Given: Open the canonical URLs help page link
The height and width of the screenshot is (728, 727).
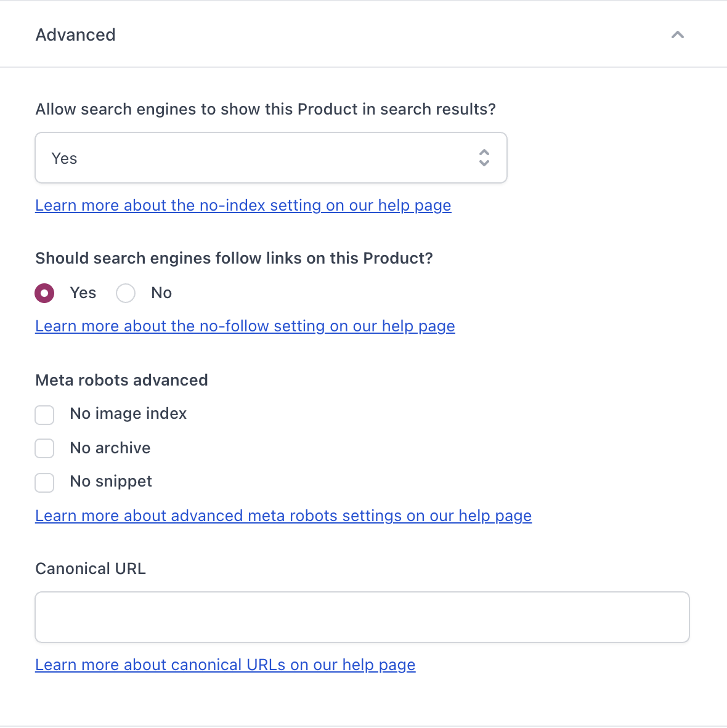Looking at the screenshot, I should click(x=225, y=665).
